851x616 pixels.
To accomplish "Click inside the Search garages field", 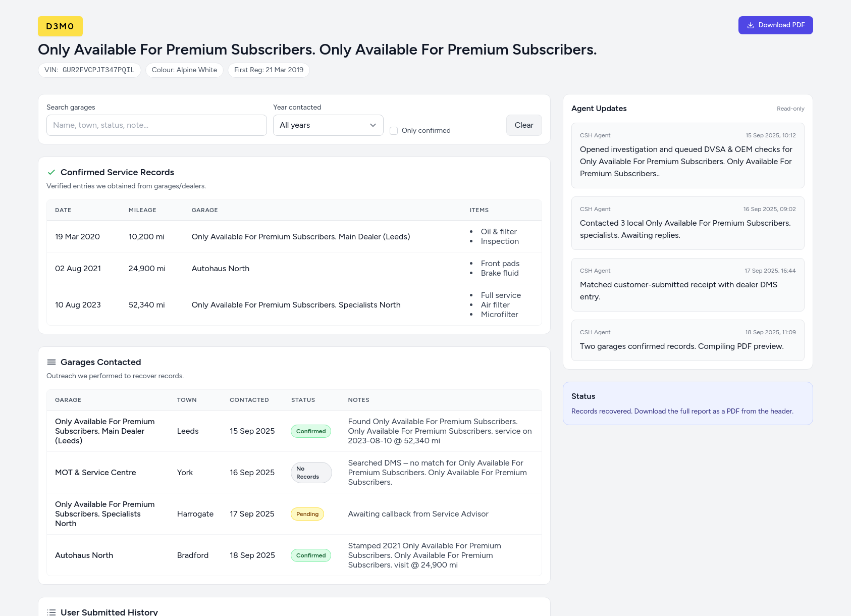I will (x=156, y=125).
